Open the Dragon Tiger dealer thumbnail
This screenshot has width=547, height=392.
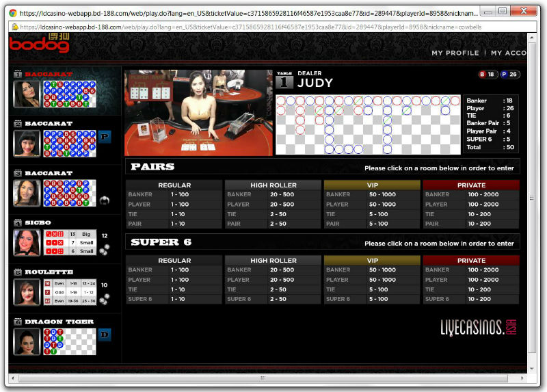(27, 342)
